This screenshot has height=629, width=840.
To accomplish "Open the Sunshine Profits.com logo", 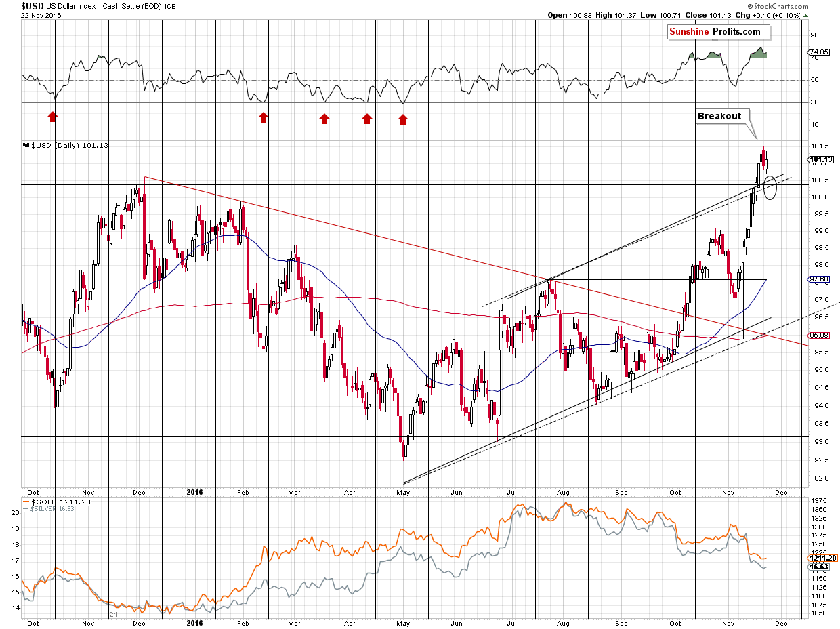I will pyautogui.click(x=719, y=32).
